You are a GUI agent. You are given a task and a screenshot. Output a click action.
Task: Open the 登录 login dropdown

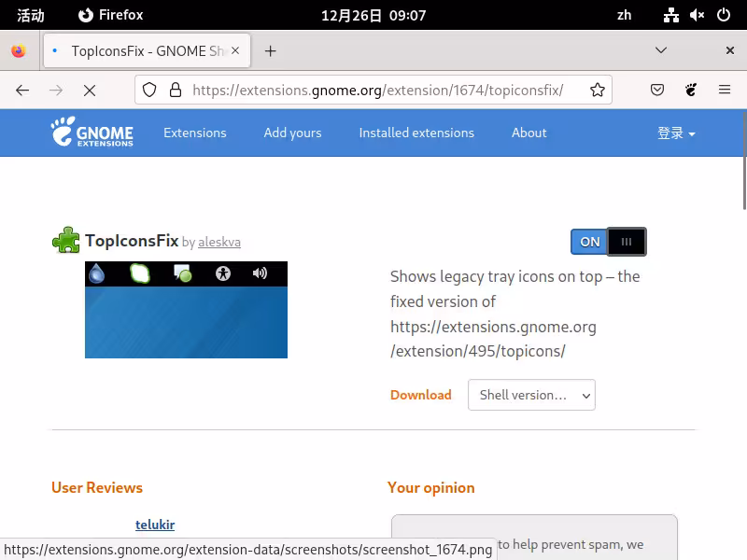(676, 133)
